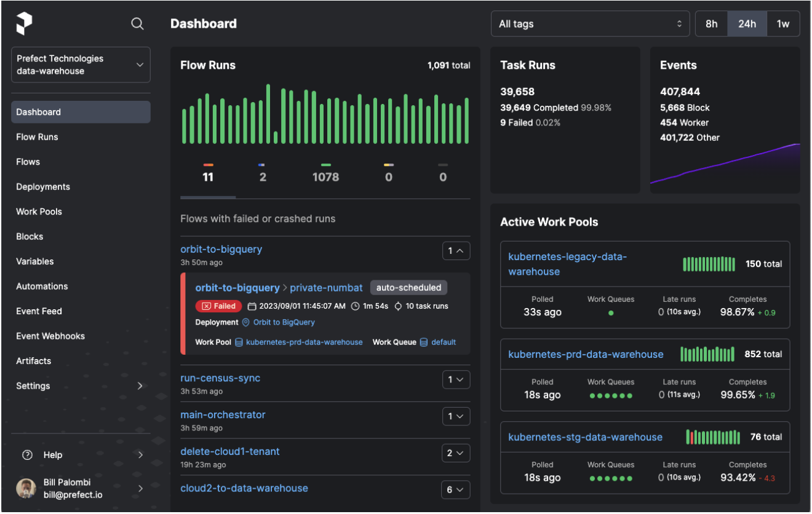Expand the run-census-sync failed runs
The height and width of the screenshot is (514, 812).
pos(456,379)
